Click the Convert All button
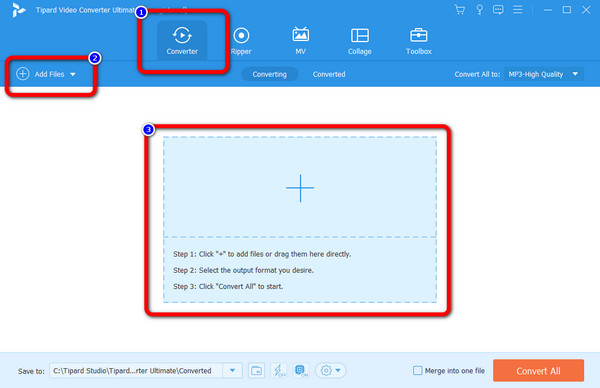The height and width of the screenshot is (388, 600). click(x=538, y=370)
